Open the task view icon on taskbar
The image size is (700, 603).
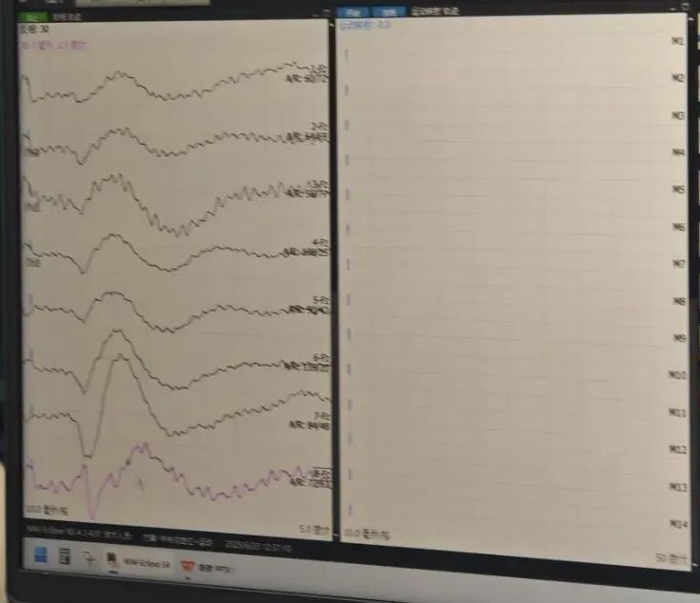point(65,556)
